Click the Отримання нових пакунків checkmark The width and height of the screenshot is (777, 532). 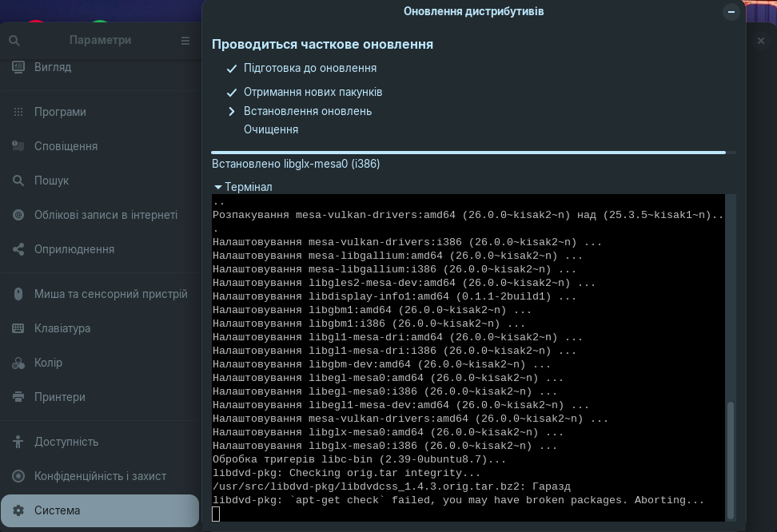[232, 93]
